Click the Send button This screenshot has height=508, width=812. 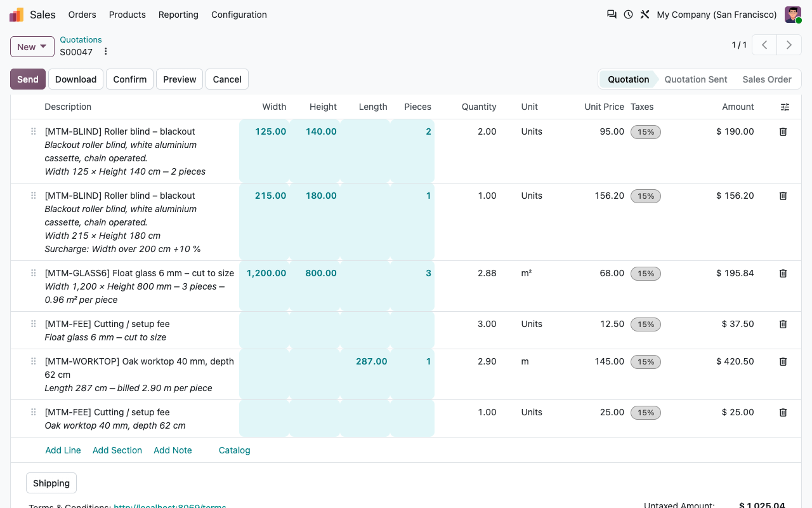pyautogui.click(x=28, y=79)
